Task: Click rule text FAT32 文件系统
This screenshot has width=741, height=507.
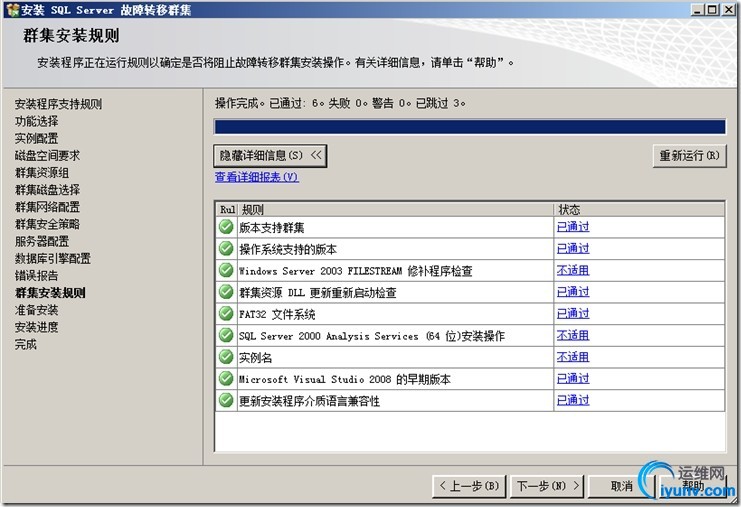Action: [x=277, y=315]
